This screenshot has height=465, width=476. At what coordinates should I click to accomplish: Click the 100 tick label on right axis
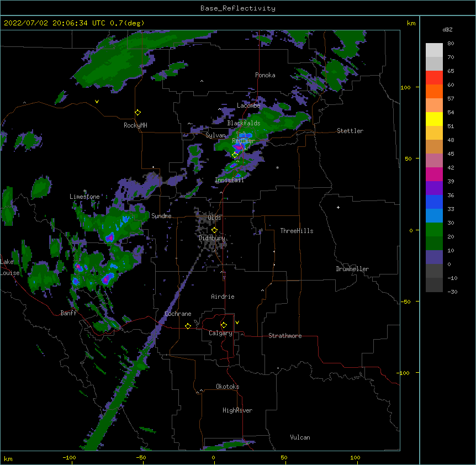point(405,87)
